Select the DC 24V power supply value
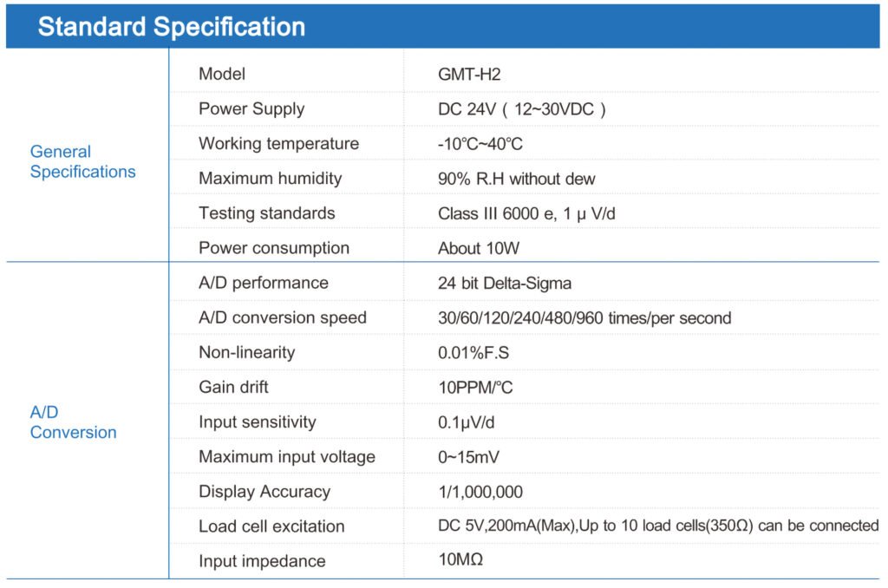Image resolution: width=888 pixels, height=588 pixels. [521, 108]
